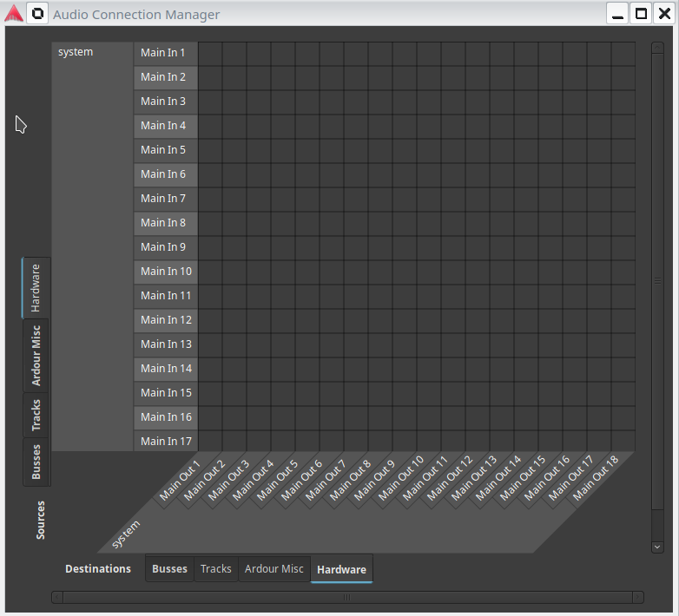
Task: Minimize the Audio Connection Manager window
Action: tap(618, 14)
